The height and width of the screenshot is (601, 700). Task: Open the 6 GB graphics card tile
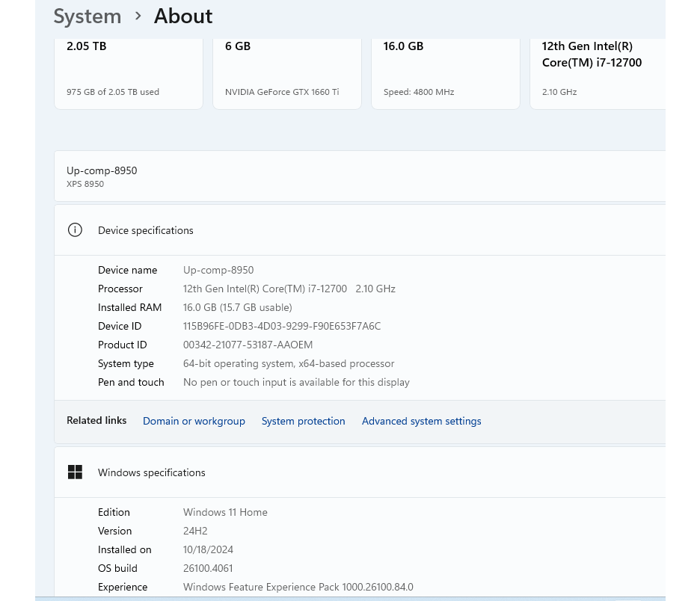(x=287, y=73)
